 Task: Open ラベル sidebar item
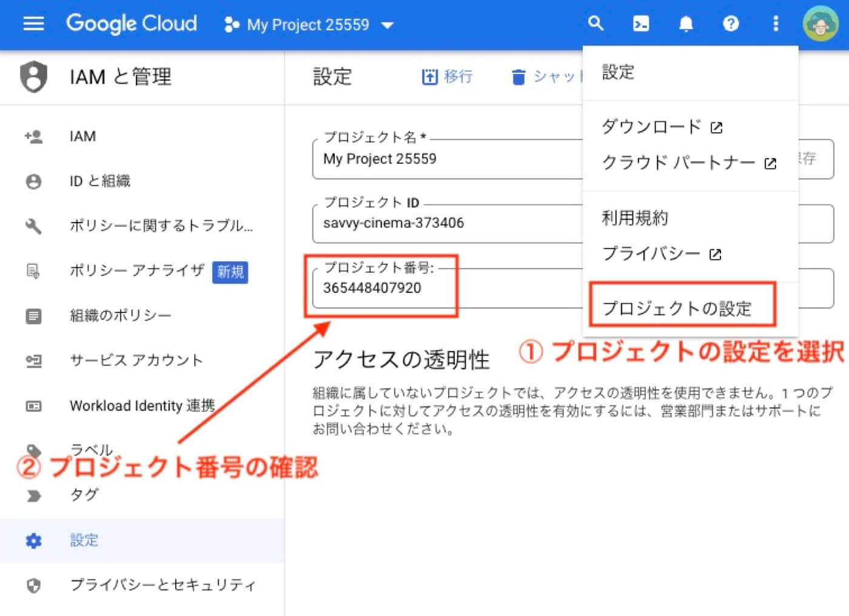pyautogui.click(x=143, y=450)
